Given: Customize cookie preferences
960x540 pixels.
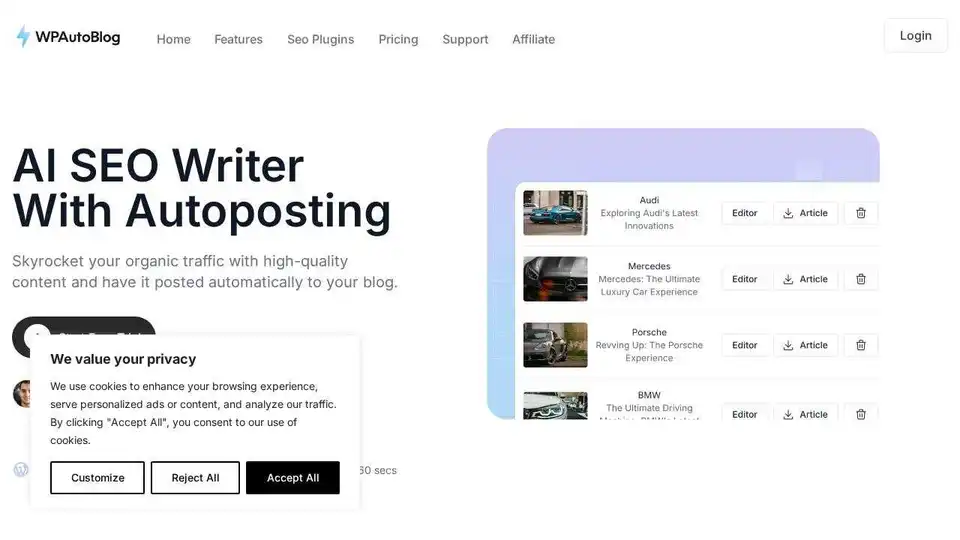Looking at the screenshot, I should pyautogui.click(x=97, y=478).
